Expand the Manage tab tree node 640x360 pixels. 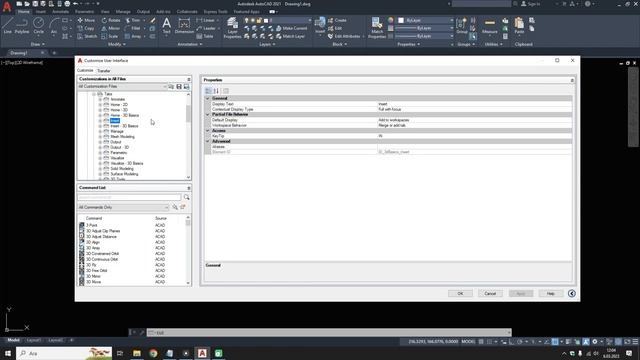pyautogui.click(x=100, y=131)
